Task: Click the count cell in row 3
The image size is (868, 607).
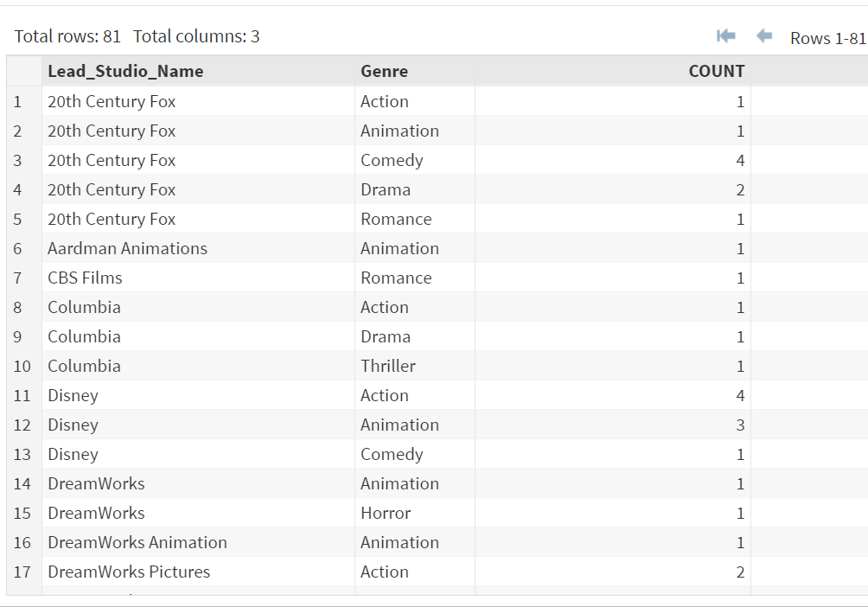Action: (739, 161)
